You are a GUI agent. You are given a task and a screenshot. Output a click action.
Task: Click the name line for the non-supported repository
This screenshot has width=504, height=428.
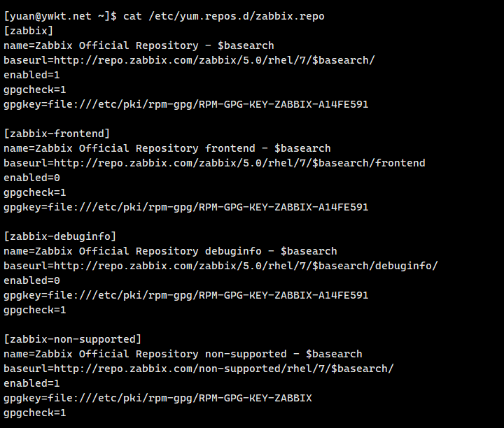tap(183, 354)
